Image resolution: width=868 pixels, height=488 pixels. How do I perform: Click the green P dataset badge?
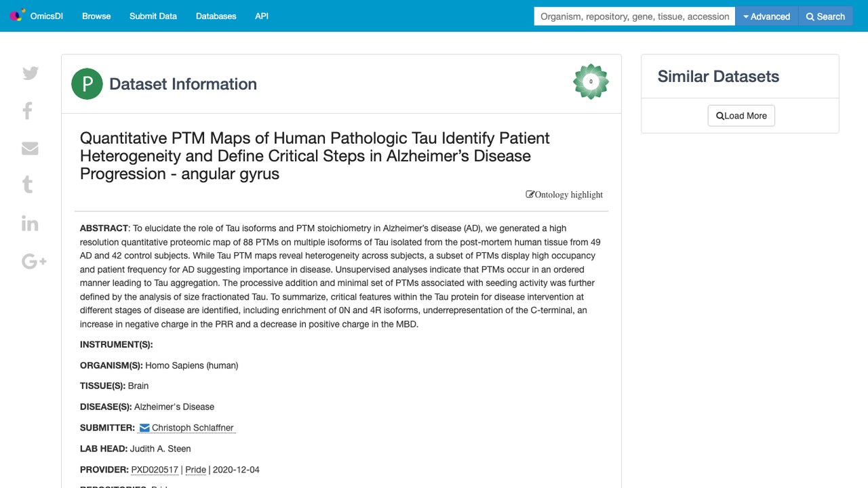(87, 84)
